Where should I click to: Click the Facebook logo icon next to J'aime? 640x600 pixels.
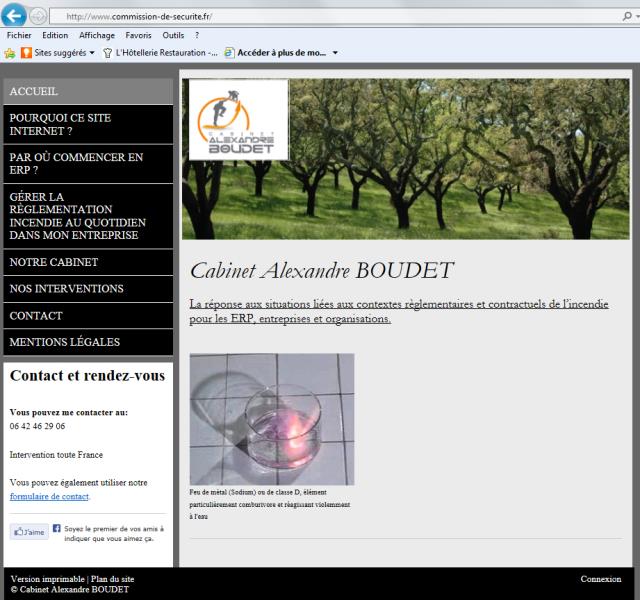pos(57,528)
